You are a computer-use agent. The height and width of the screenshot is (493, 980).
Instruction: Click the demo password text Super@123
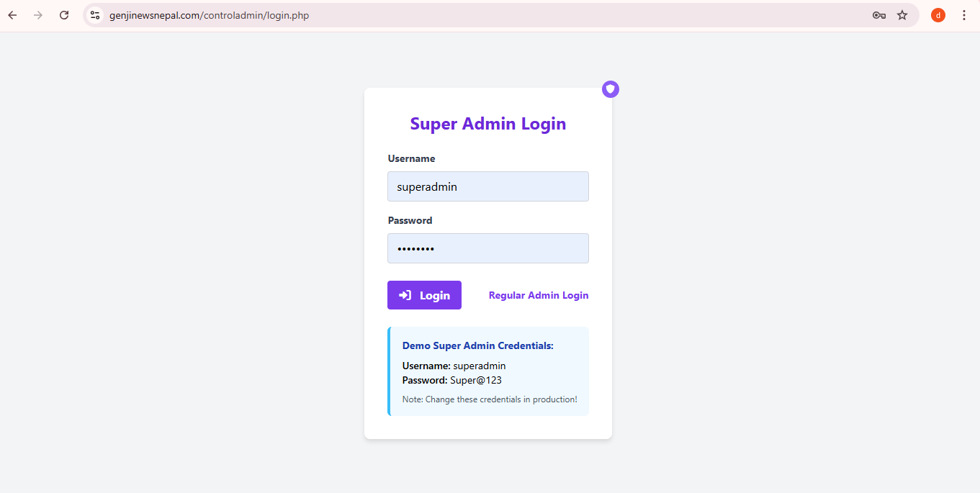point(475,380)
